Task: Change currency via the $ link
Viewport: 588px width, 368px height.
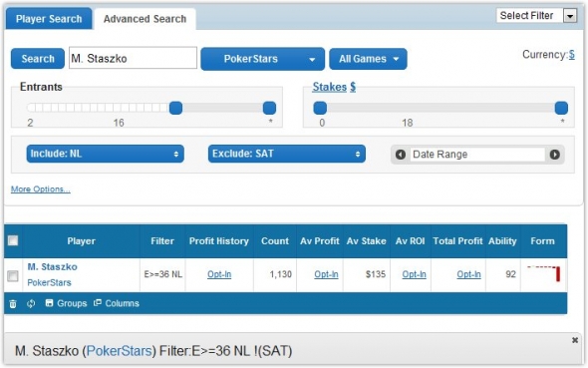Action: (571, 55)
